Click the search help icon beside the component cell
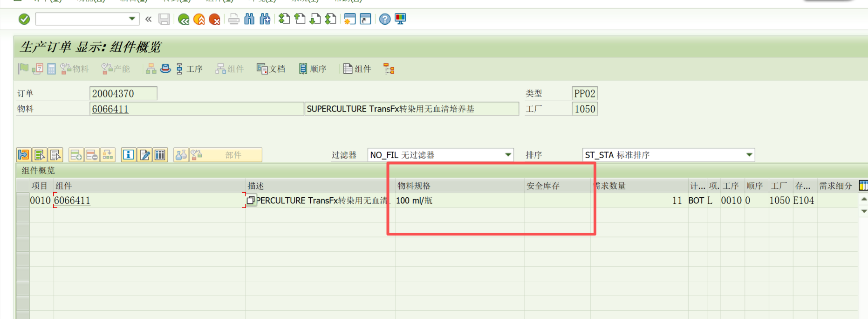This screenshot has height=319, width=868. tap(251, 201)
